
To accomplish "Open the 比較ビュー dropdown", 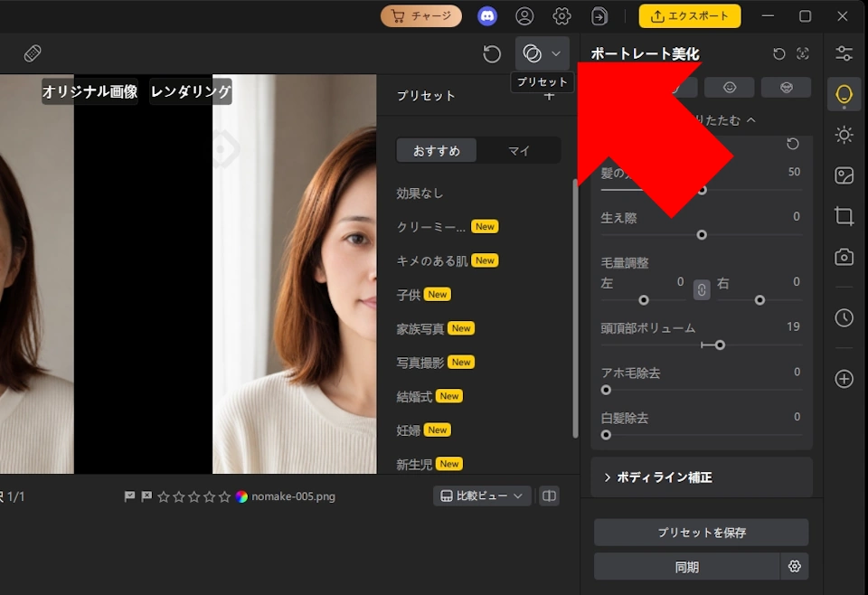I will pos(482,496).
